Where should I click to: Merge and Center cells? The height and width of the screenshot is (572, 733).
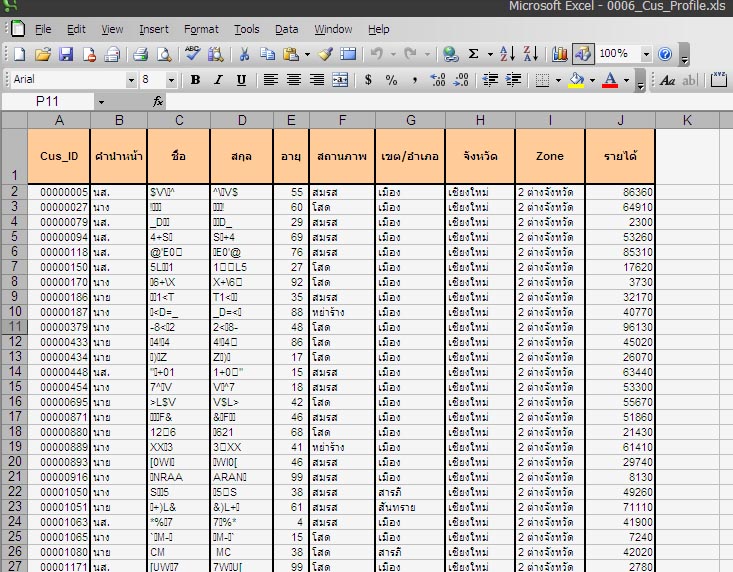[340, 80]
